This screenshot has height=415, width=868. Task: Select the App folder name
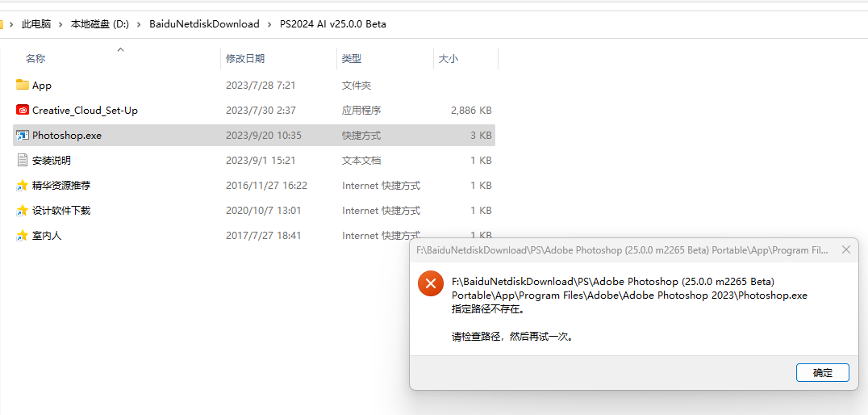click(41, 86)
